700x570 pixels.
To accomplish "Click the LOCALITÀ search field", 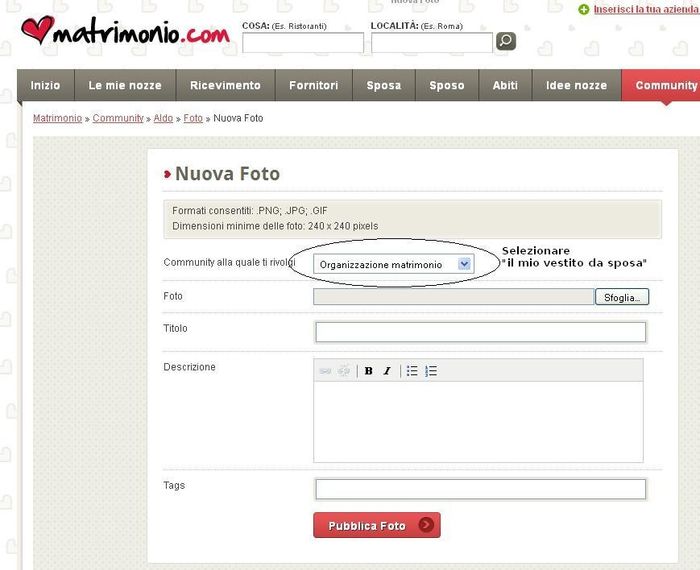I will click(x=431, y=43).
